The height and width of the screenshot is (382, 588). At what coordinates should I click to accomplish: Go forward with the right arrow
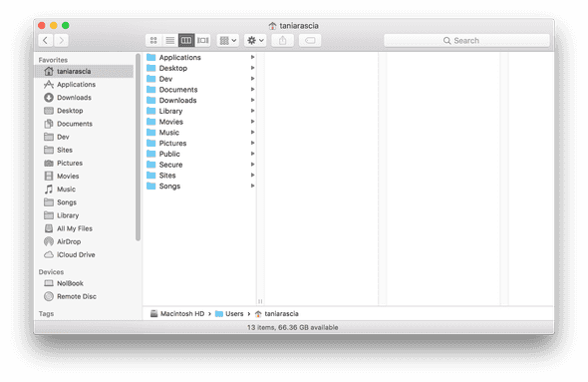click(61, 40)
